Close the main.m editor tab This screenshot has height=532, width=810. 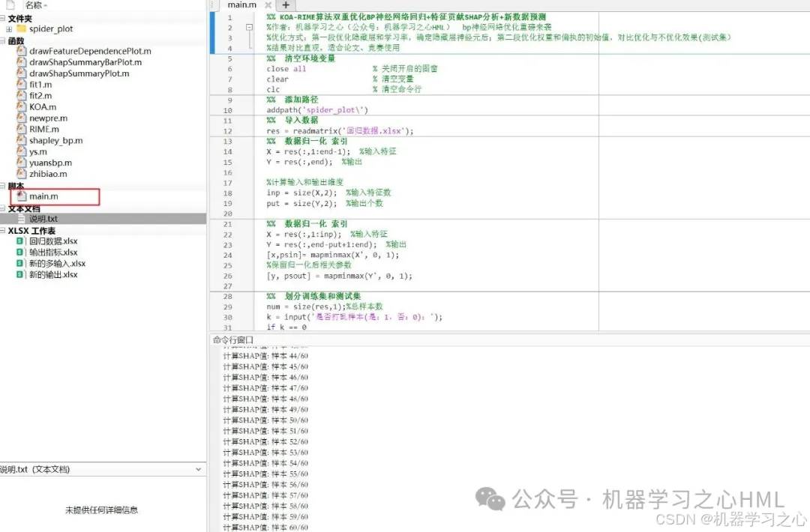point(268,5)
